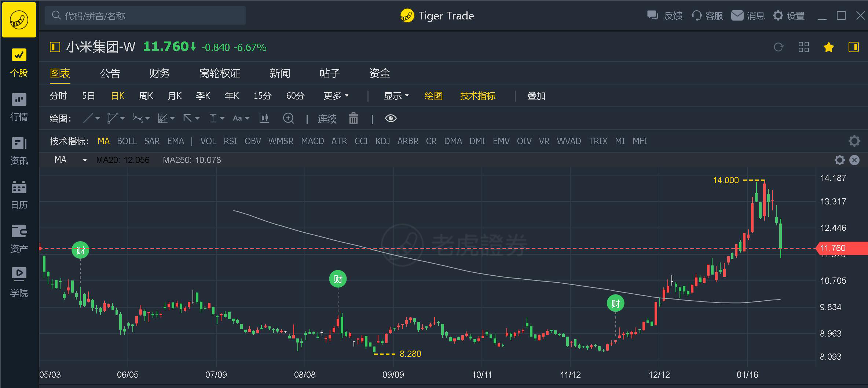Click the trash delete drawings icon
Viewport: 868px width, 388px height.
(x=353, y=118)
